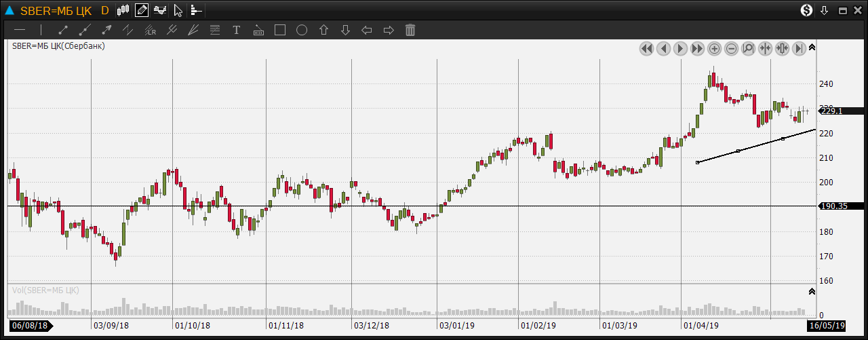Image resolution: width=868 pixels, height=340 pixels.
Task: Select the ellipse shape tool
Action: coord(302,30)
